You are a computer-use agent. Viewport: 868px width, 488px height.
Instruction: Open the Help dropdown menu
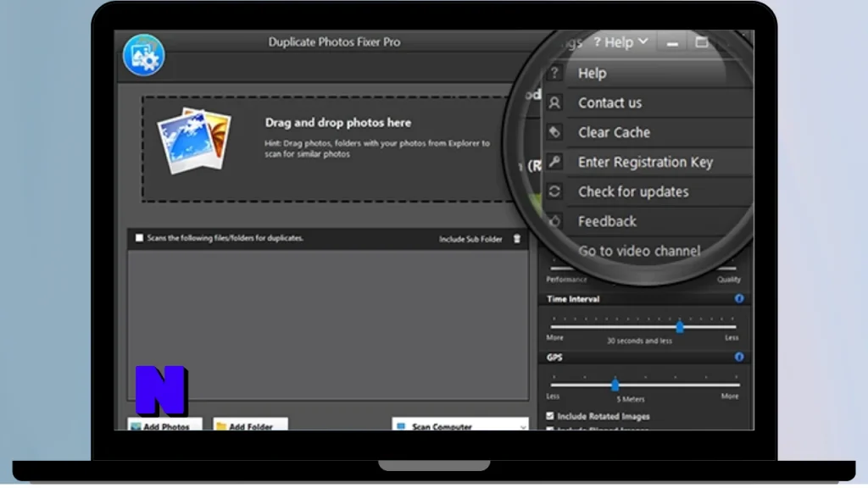(x=620, y=42)
